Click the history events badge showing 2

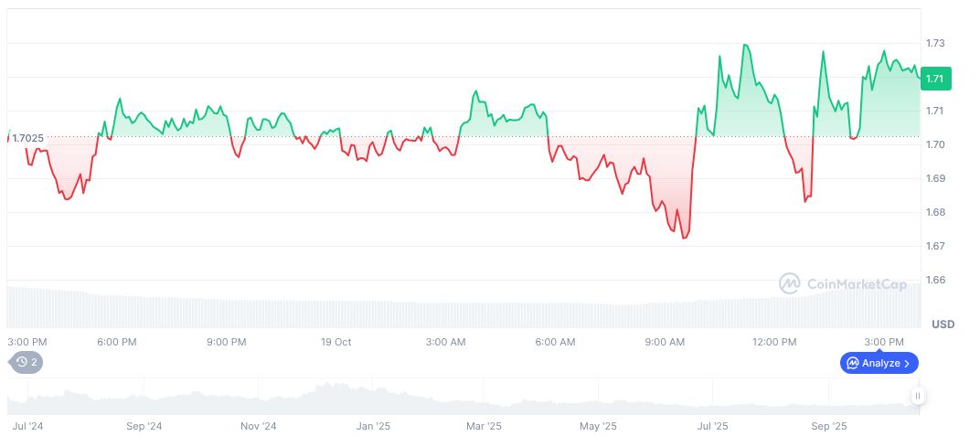coord(27,362)
